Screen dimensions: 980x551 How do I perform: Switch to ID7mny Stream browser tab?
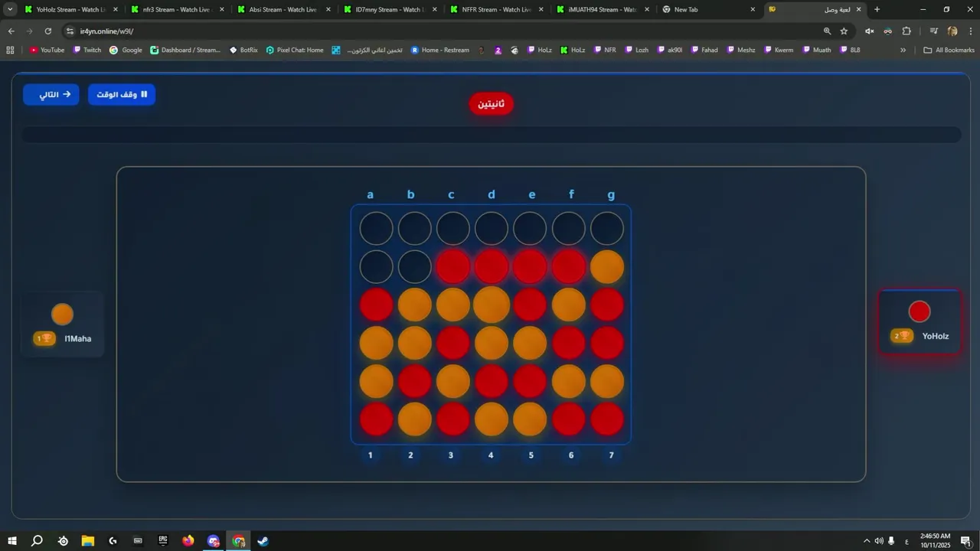[x=389, y=10]
